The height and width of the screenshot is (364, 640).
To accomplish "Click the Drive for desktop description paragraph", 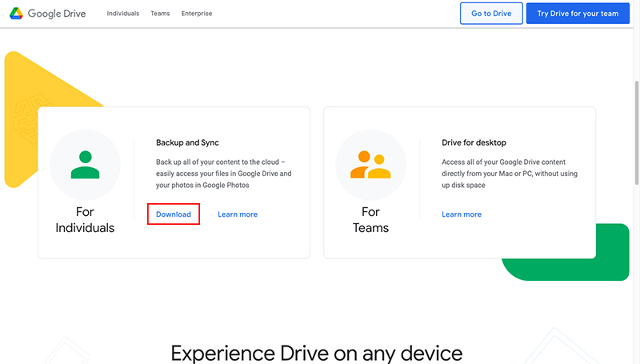I will click(510, 174).
